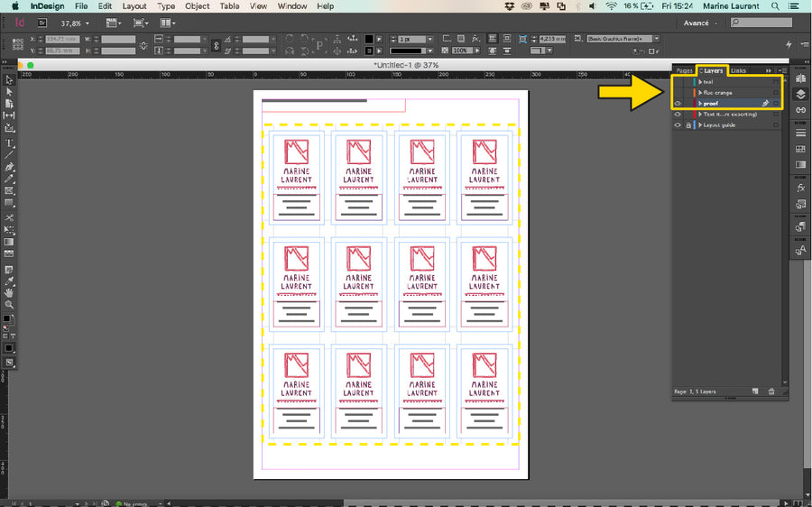
Task: Expand the teal layer
Action: (x=700, y=82)
